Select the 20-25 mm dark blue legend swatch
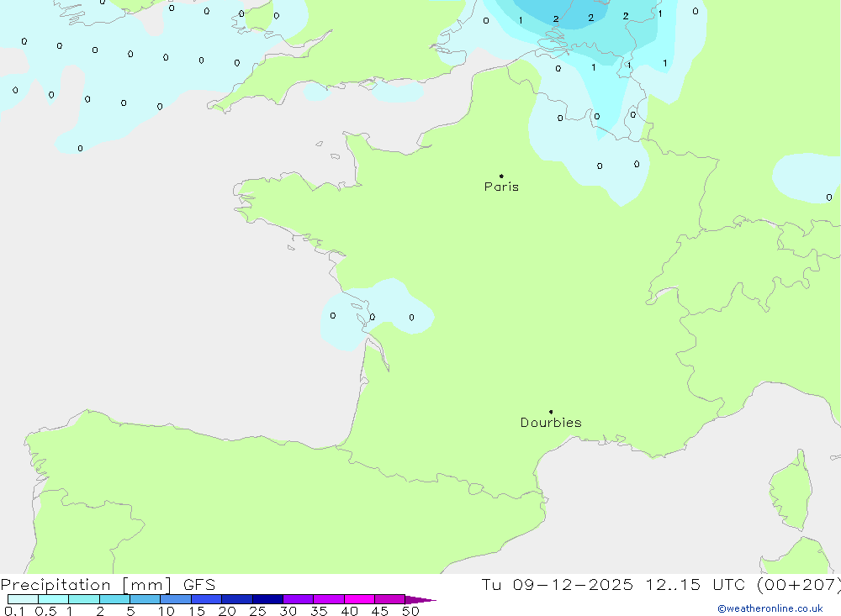841x616 pixels. point(236,599)
